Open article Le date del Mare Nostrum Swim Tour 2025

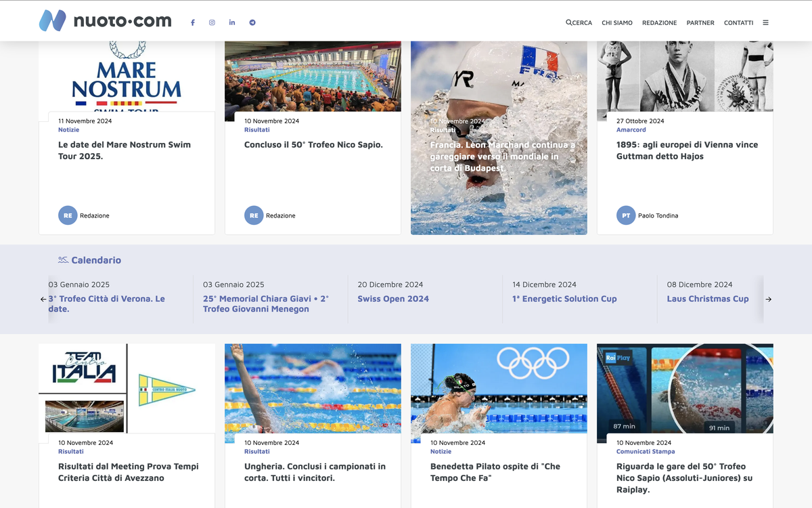[125, 150]
